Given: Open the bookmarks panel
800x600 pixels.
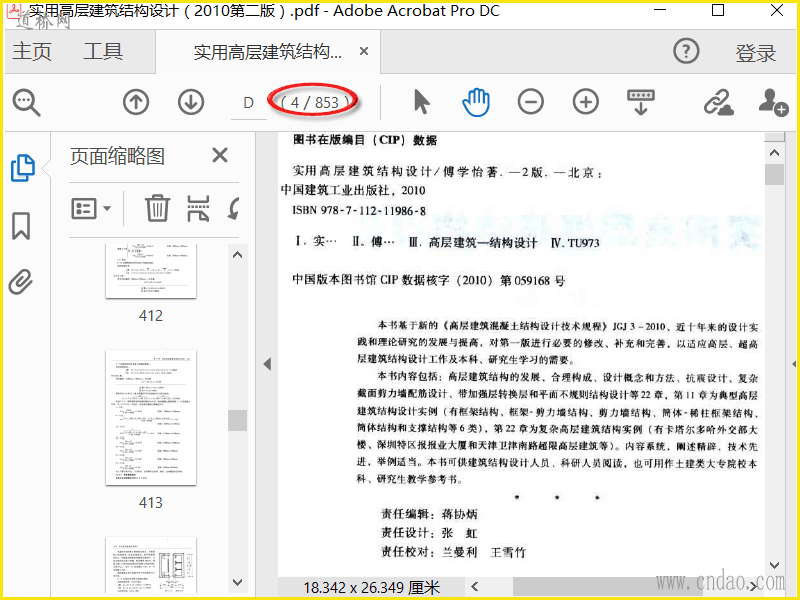Looking at the screenshot, I should pyautogui.click(x=21, y=226).
